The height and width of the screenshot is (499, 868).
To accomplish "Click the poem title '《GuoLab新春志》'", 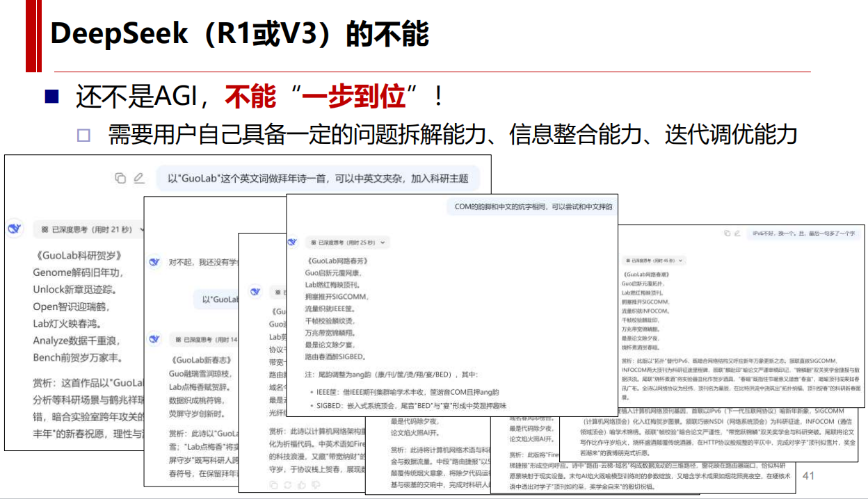I will coord(201,361).
